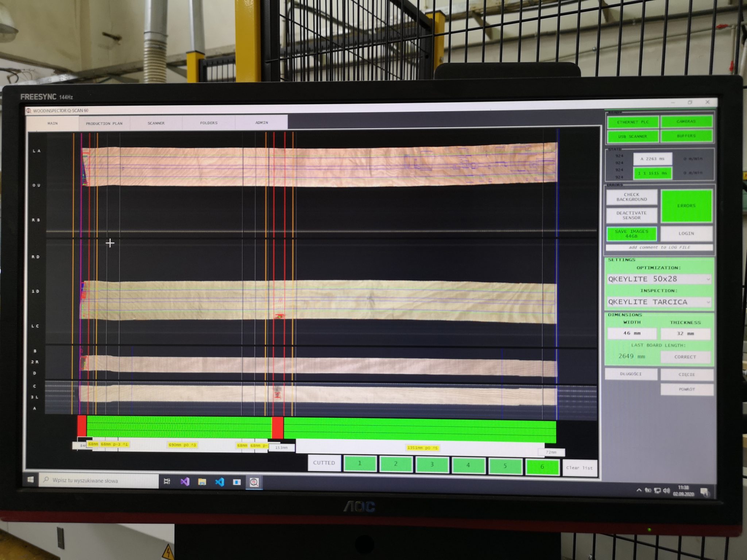747x560 pixels.
Task: Open the SCANNER tab
Action: [x=156, y=123]
